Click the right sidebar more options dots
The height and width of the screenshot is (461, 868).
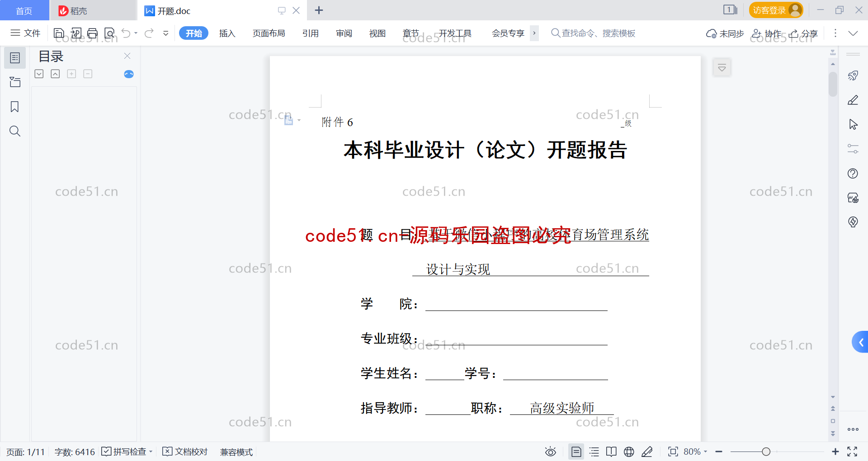tap(853, 429)
